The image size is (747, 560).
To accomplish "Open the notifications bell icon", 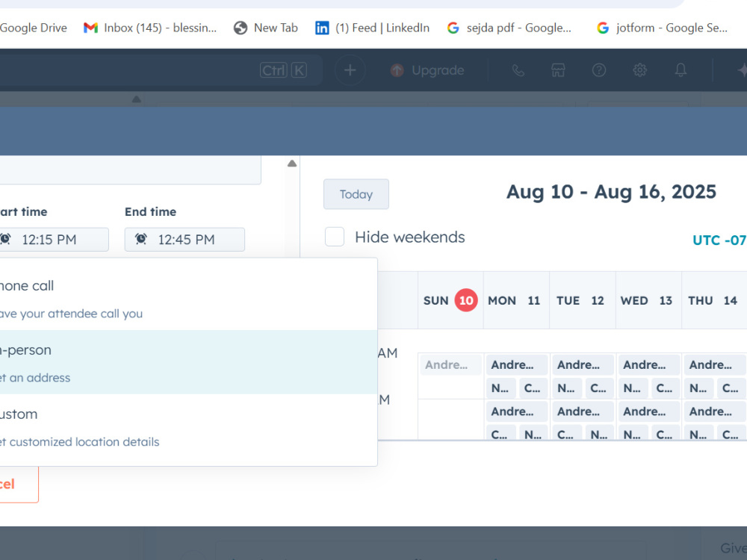I will pyautogui.click(x=681, y=70).
